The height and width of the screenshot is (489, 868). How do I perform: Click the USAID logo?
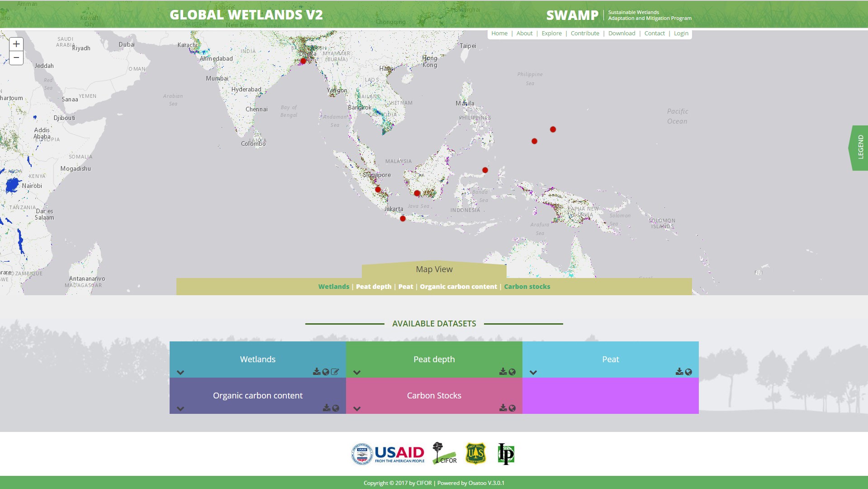point(388,454)
